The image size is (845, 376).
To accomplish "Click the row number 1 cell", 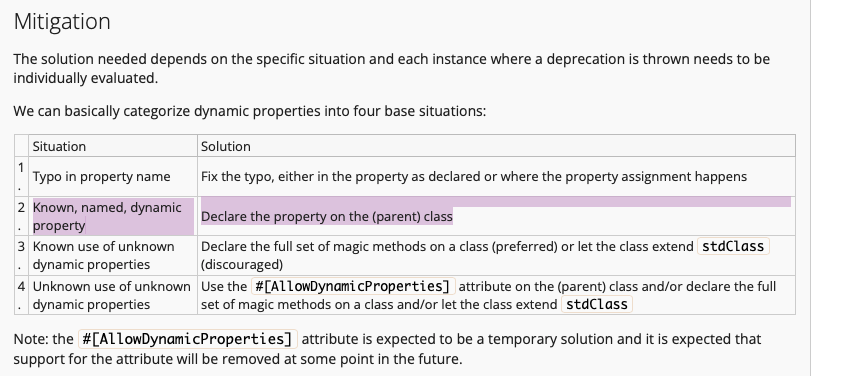I will tap(21, 177).
